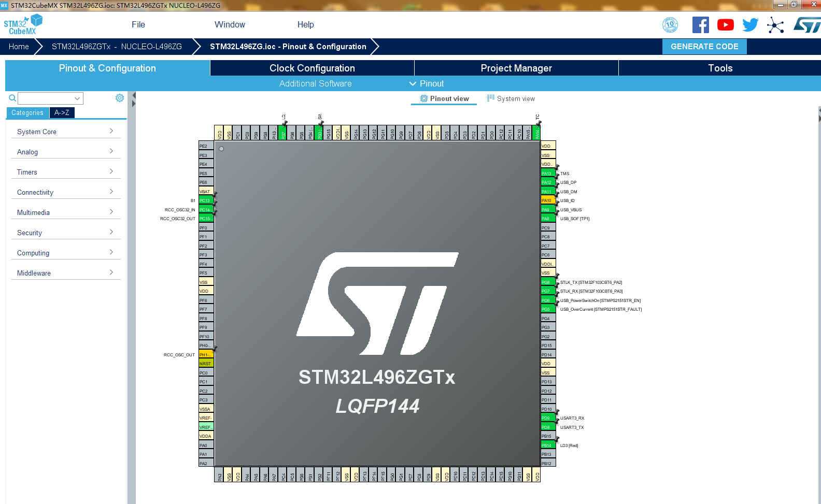821x504 pixels.
Task: Expand the Multimedia category
Action: (65, 212)
